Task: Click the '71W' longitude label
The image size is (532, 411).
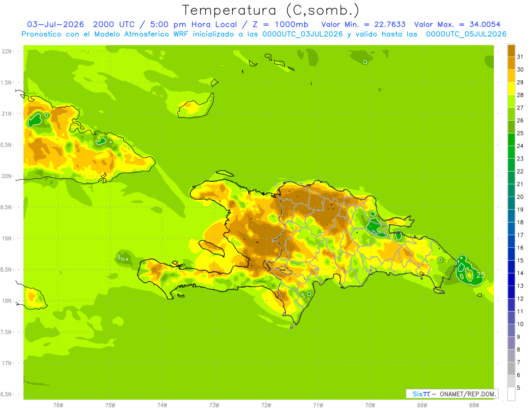Action: 318,405
